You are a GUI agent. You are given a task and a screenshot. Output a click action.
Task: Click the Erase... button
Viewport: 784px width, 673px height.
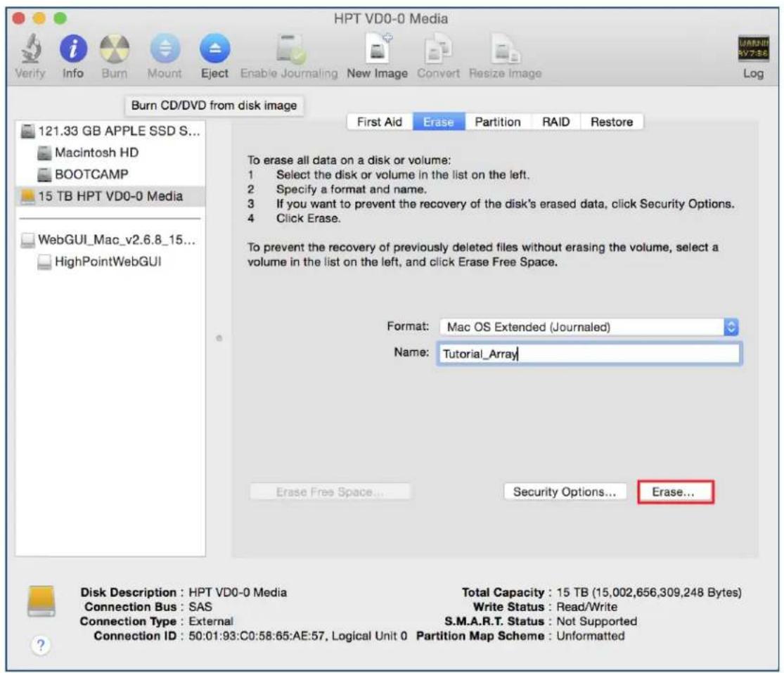tap(676, 492)
